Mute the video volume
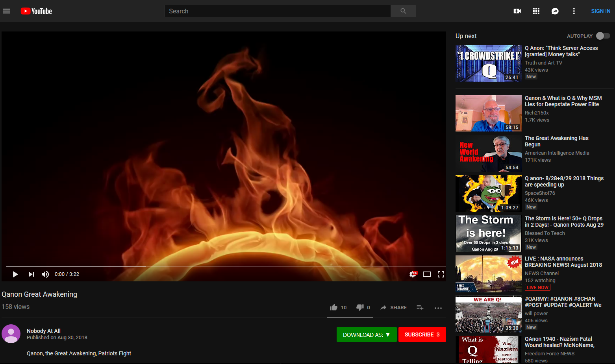Screen dimensions: 615x364 pos(45,274)
